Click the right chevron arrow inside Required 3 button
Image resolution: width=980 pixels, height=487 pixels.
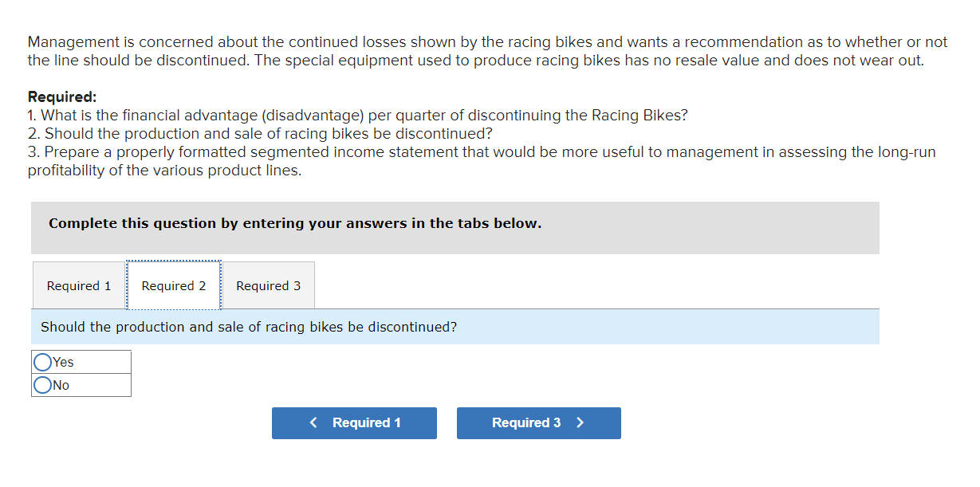tap(578, 422)
